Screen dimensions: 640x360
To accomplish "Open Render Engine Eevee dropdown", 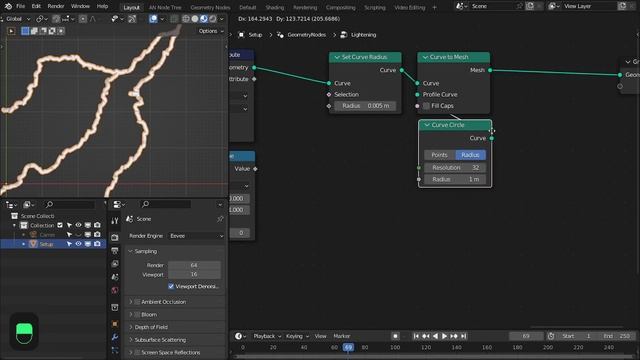I will (196, 236).
